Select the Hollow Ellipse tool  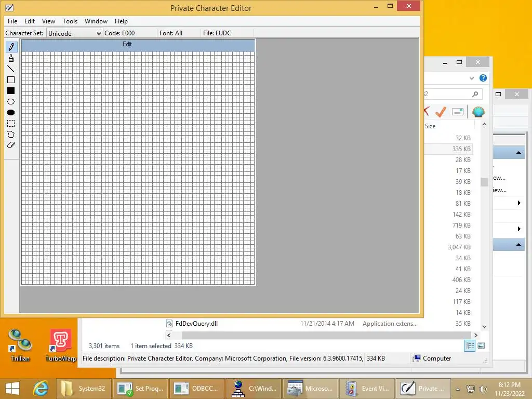coord(11,101)
